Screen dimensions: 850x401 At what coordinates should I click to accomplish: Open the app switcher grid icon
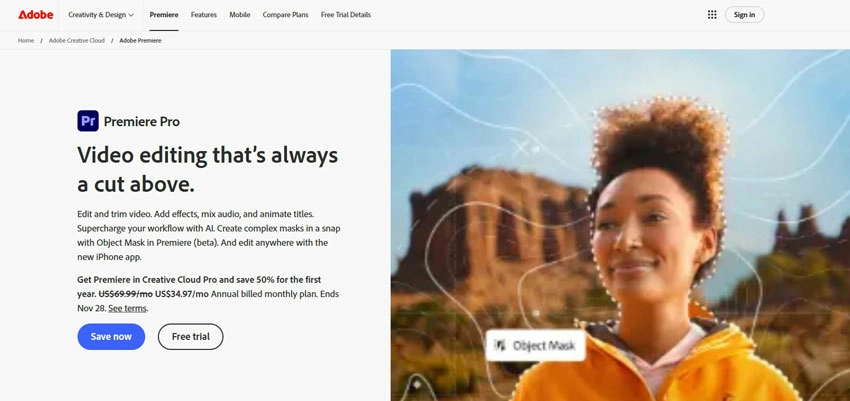pos(712,15)
